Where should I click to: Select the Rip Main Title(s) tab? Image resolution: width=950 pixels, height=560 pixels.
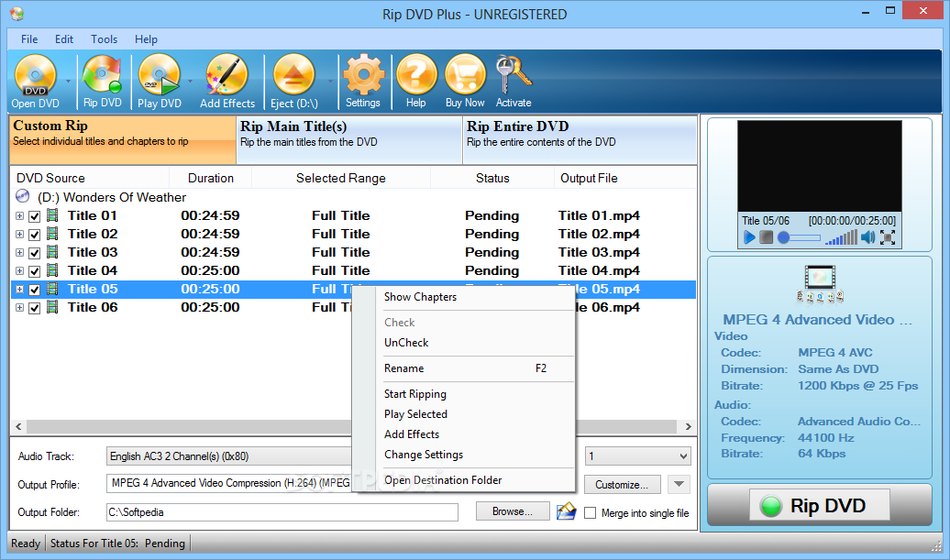(349, 140)
